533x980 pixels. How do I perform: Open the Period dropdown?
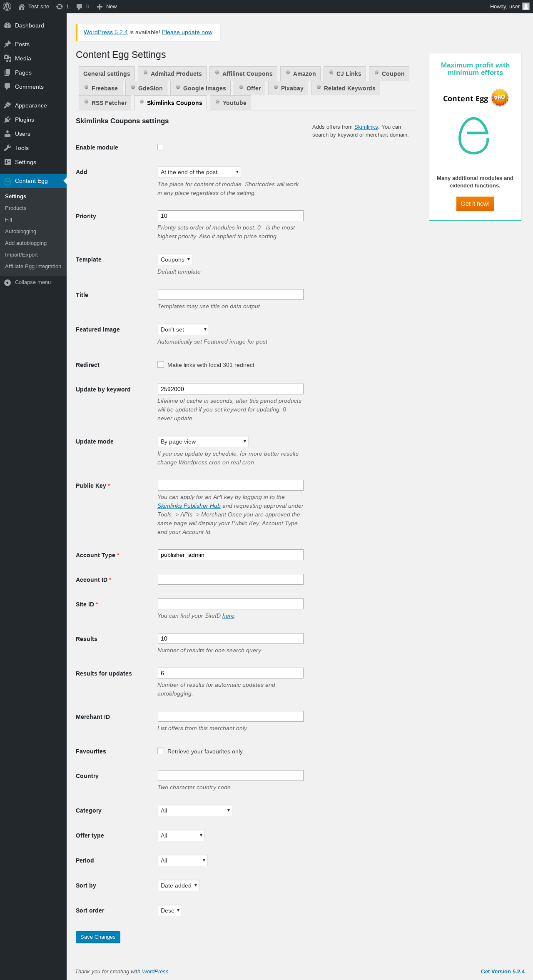point(182,860)
